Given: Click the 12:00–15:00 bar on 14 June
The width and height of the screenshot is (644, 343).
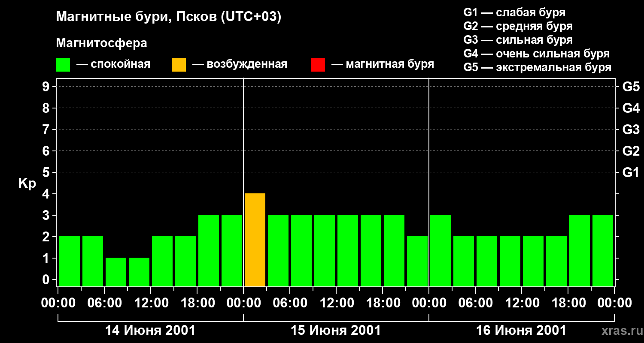Looking at the screenshot, I should (162, 261).
